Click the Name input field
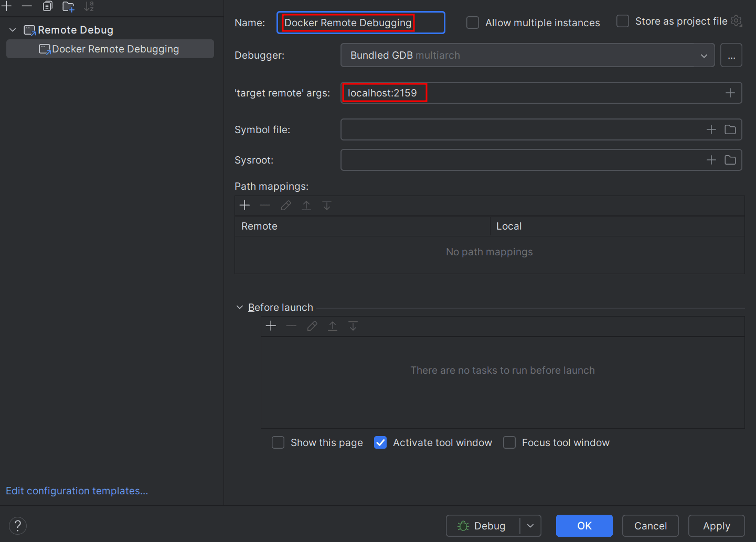Viewport: 756px width, 542px height. tap(361, 23)
